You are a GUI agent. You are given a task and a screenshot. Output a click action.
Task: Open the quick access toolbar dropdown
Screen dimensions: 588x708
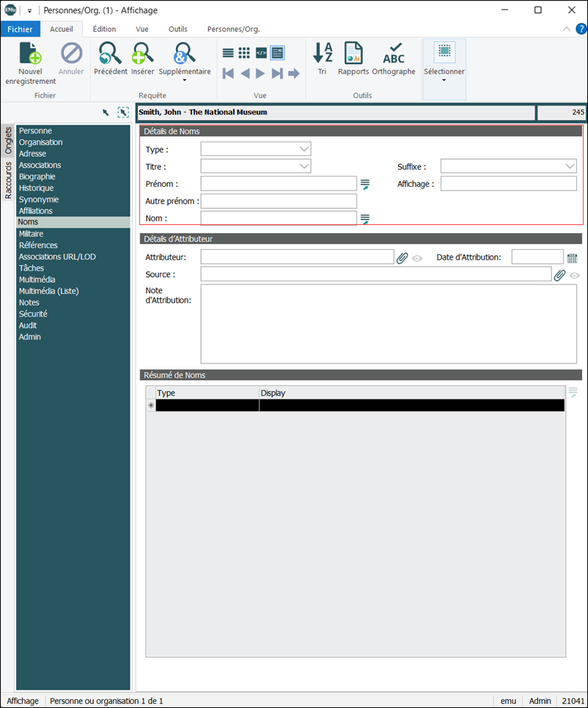pos(29,10)
